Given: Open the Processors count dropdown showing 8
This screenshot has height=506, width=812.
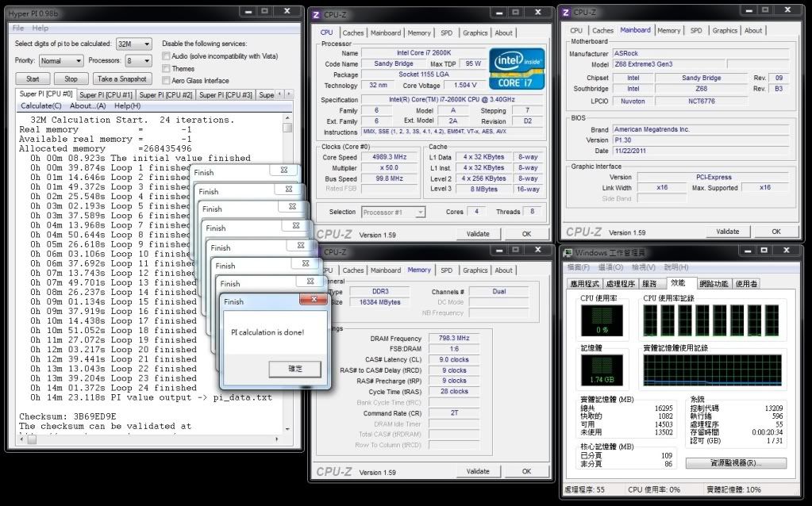Looking at the screenshot, I should (x=139, y=60).
